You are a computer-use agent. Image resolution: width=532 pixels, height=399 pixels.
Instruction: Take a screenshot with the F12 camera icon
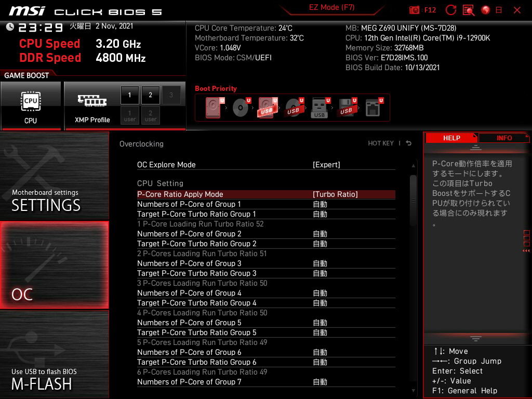(x=414, y=10)
